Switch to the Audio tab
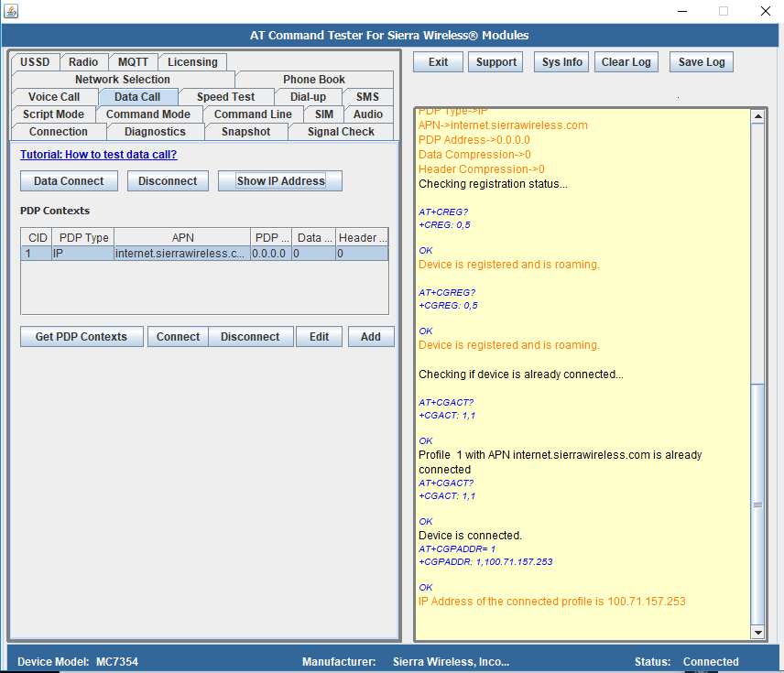Viewport: 784px width, 673px height. [368, 114]
